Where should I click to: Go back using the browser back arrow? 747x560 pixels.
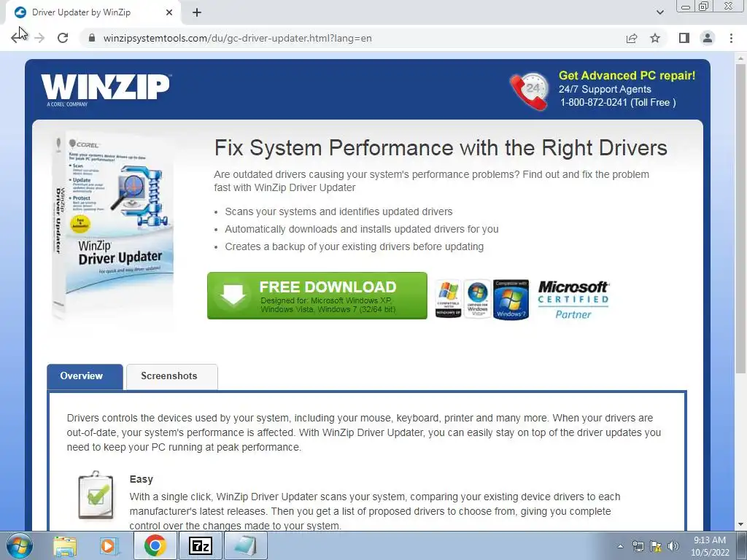click(16, 38)
